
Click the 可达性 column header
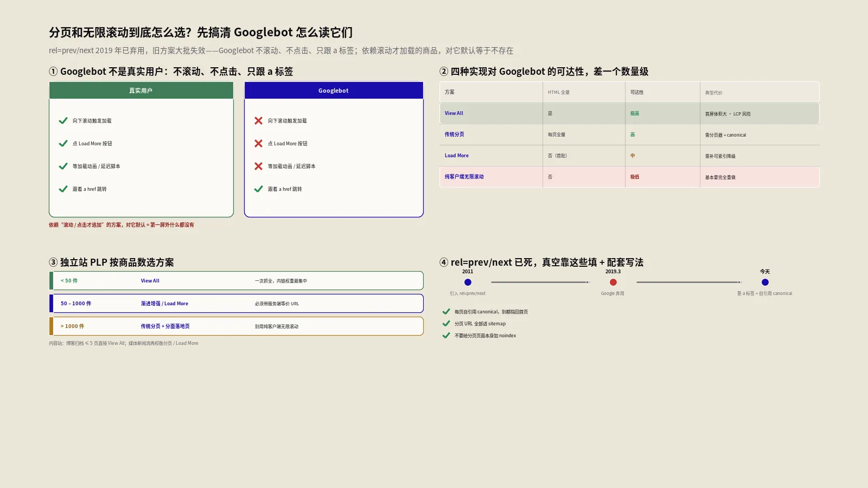[636, 92]
